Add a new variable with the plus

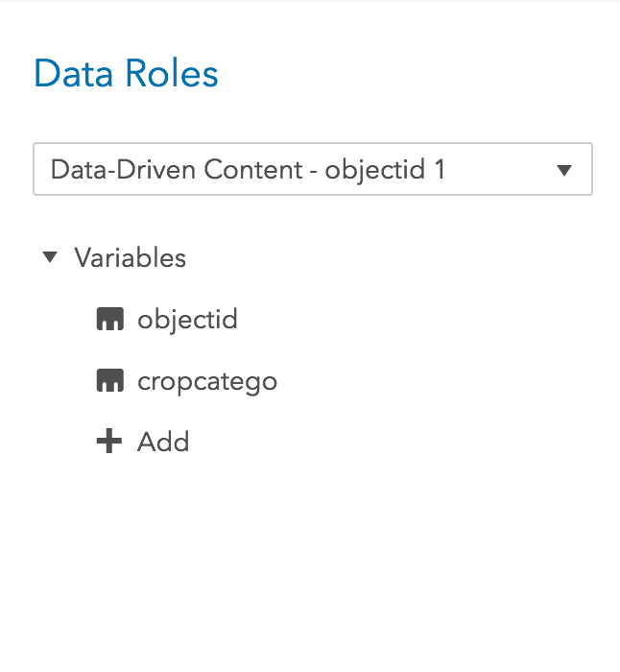(110, 442)
